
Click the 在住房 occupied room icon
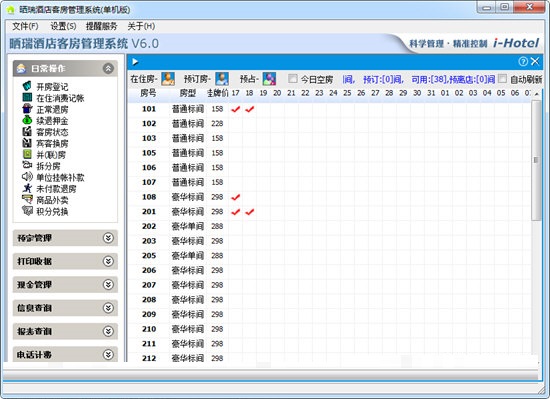(168, 79)
